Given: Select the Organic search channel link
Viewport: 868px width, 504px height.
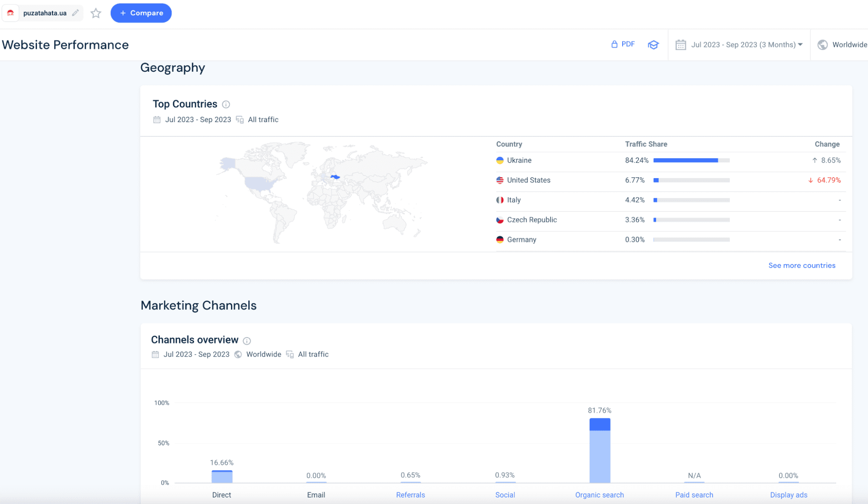Looking at the screenshot, I should pos(599,495).
